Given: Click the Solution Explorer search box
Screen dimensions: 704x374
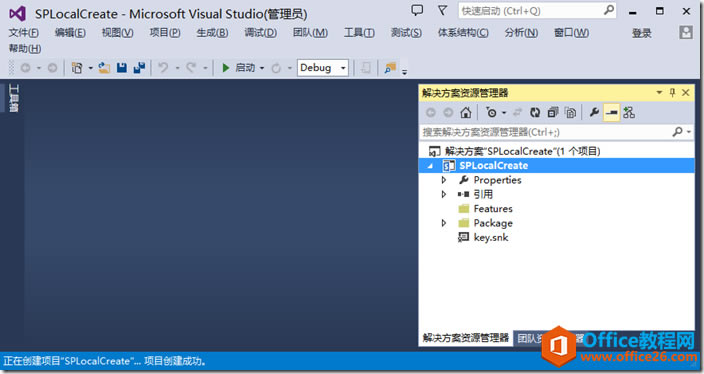Looking at the screenshot, I should point(557,132).
